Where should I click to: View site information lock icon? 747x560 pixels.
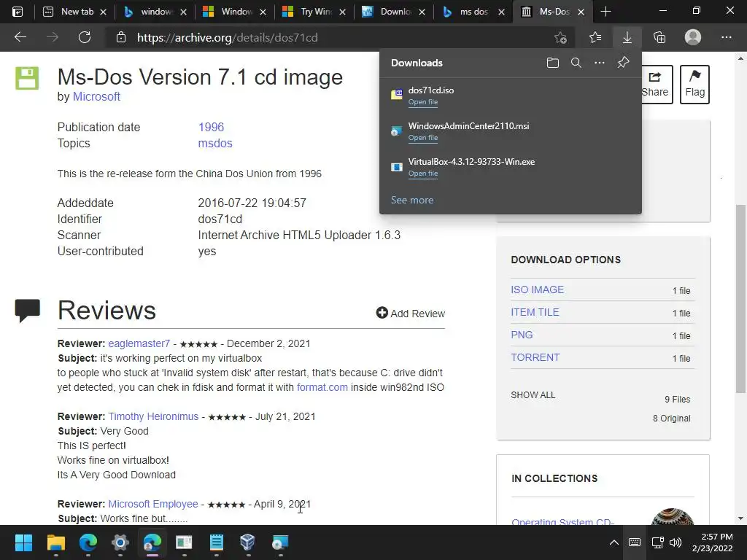point(121,37)
